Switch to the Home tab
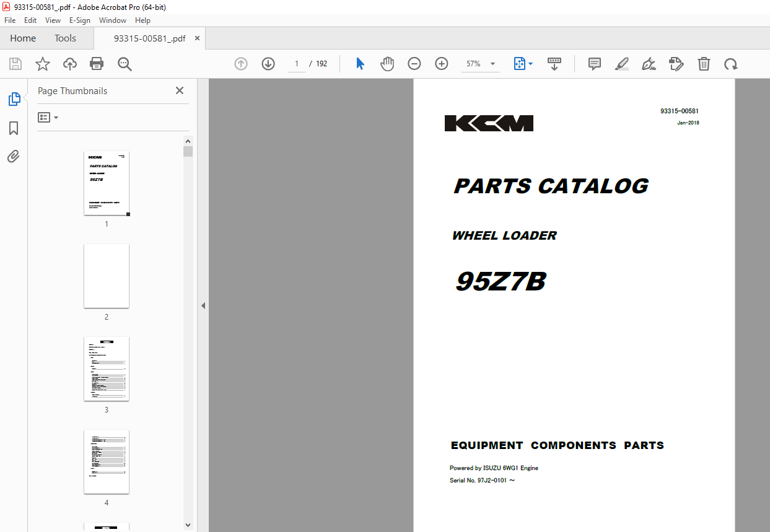 point(23,38)
